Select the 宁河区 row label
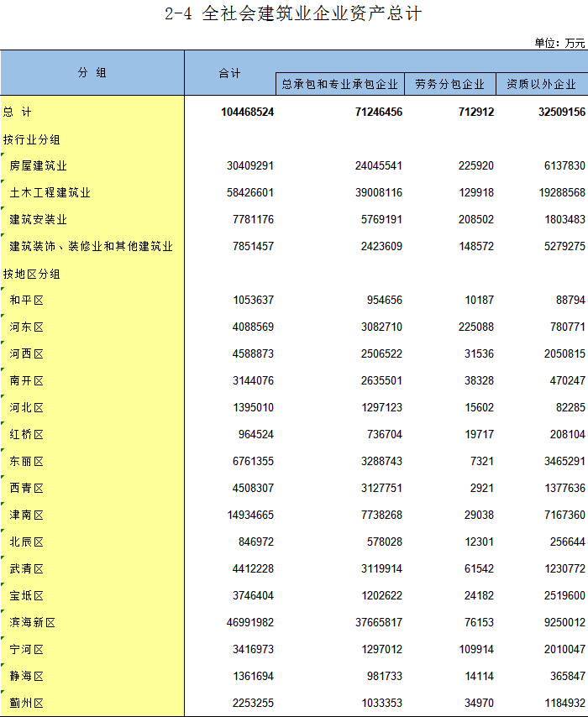 coord(27,650)
